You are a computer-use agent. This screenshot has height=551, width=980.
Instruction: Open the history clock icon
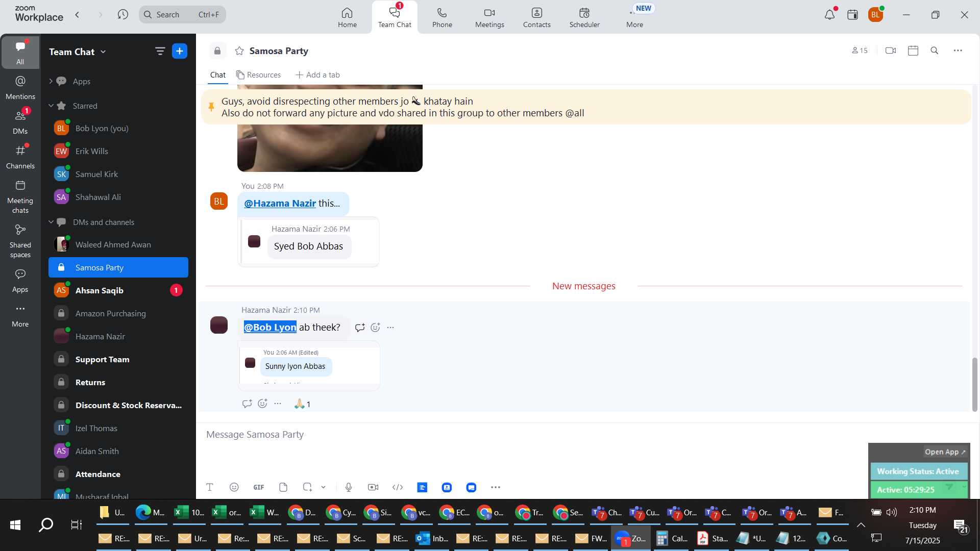122,15
